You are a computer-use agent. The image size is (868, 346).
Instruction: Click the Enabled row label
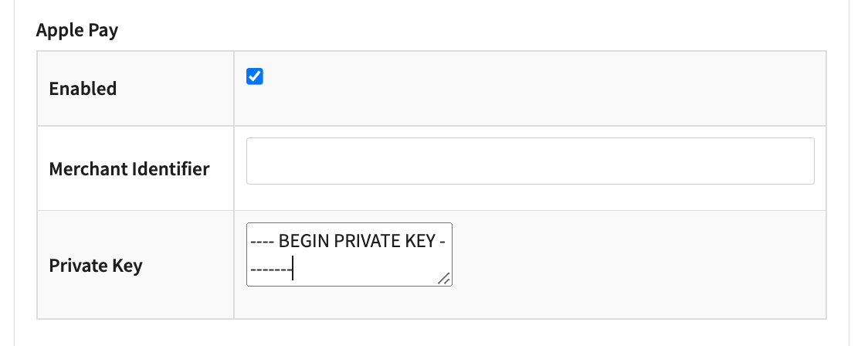coord(83,89)
